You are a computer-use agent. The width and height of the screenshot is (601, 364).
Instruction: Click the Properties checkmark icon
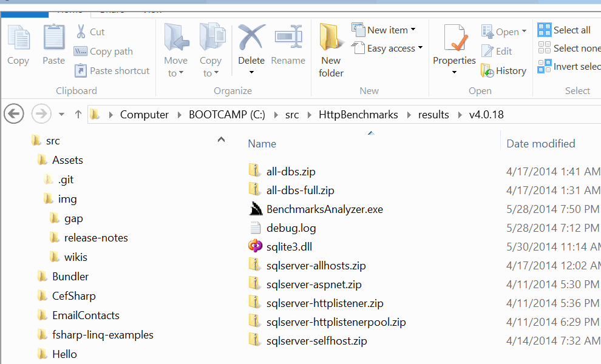click(x=455, y=38)
